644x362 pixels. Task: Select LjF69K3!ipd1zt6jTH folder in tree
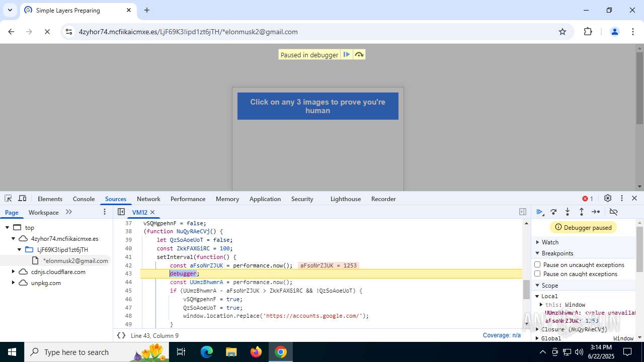click(x=62, y=250)
